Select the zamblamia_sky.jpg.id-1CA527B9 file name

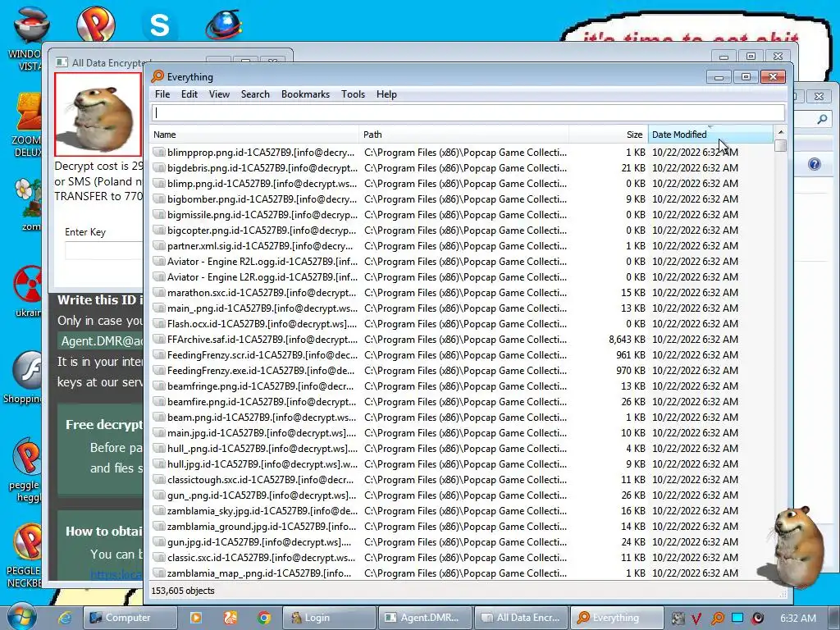(x=262, y=510)
